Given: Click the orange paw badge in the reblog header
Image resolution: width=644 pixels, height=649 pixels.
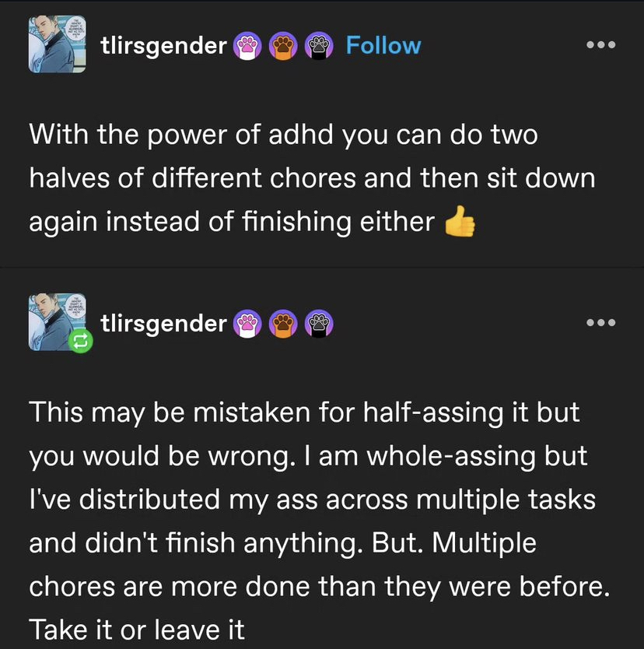Looking at the screenshot, I should (282, 322).
